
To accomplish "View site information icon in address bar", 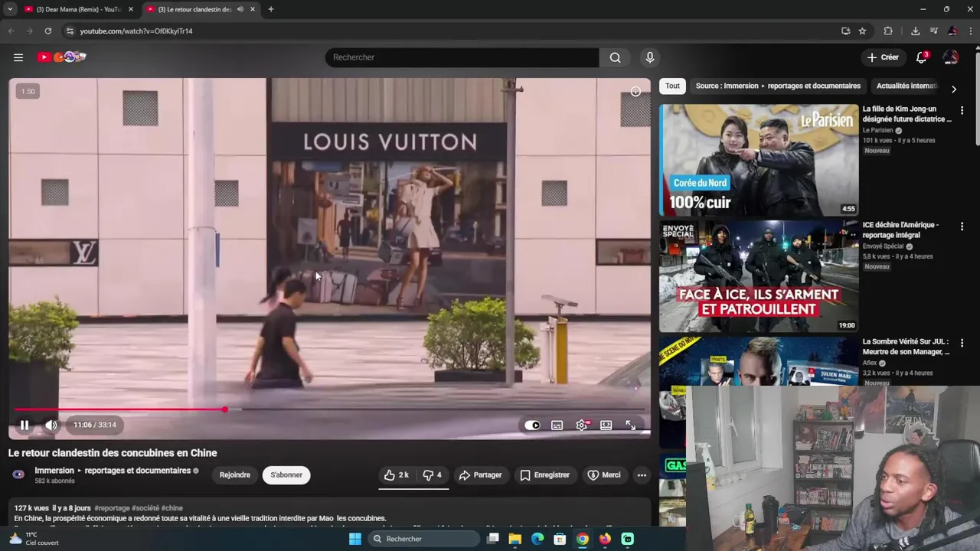I will [70, 31].
